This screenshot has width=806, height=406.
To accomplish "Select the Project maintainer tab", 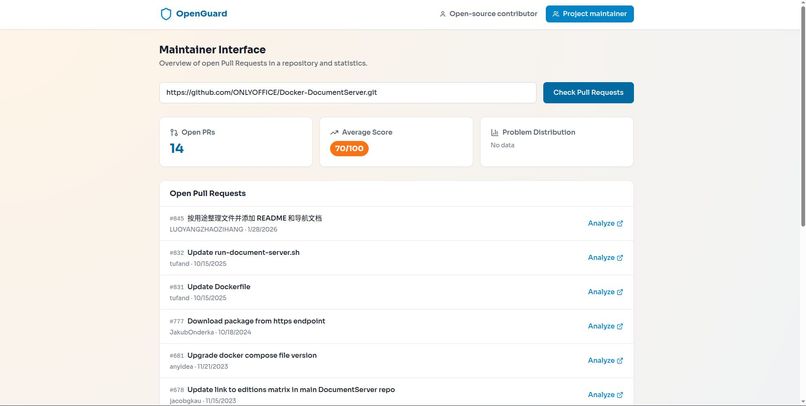I will pyautogui.click(x=590, y=14).
